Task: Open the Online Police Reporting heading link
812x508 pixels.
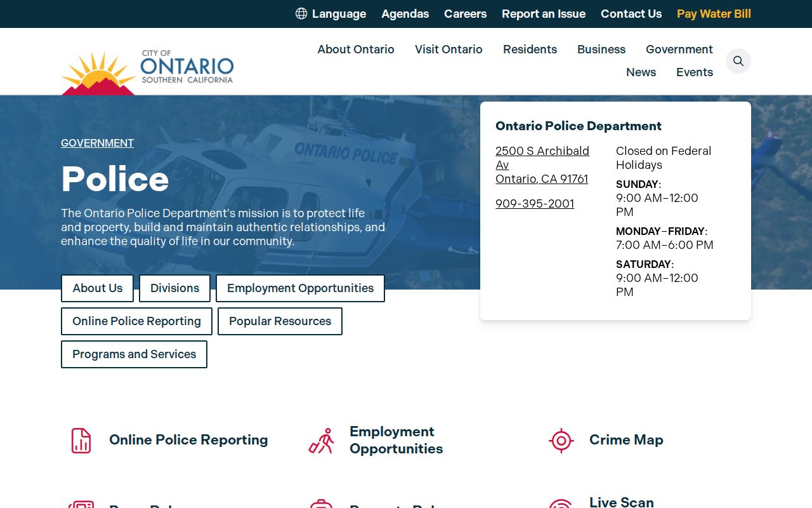Action: [x=188, y=440]
